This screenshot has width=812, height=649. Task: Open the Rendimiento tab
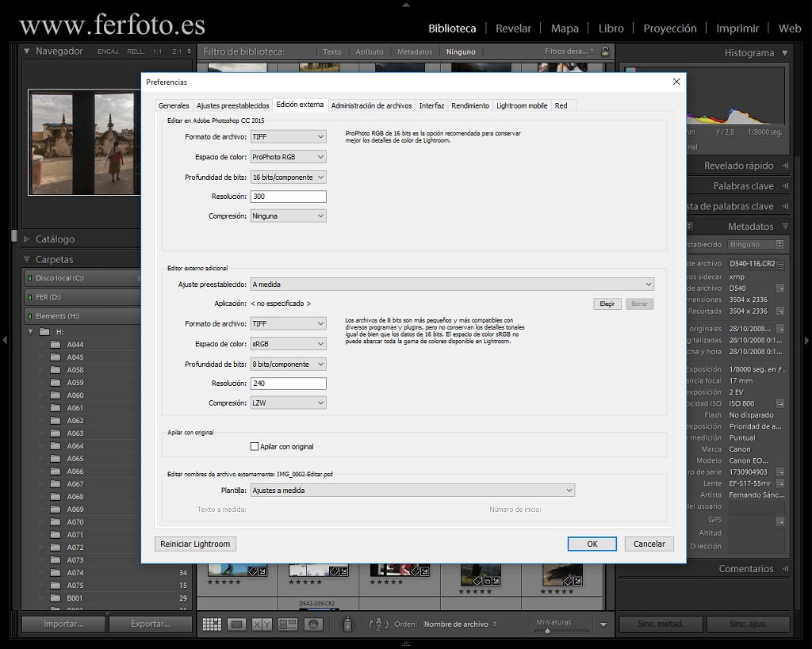click(x=470, y=105)
